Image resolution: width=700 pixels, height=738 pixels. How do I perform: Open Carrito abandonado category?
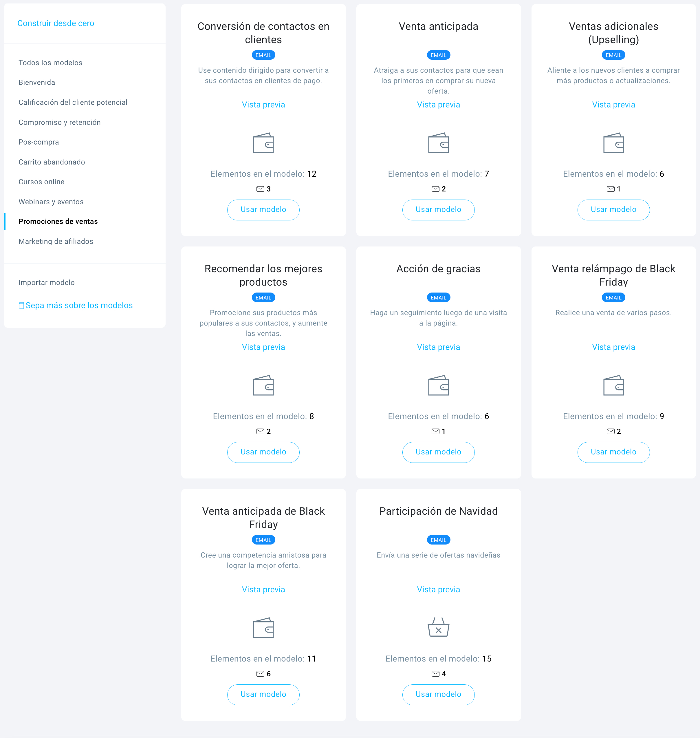(x=52, y=162)
